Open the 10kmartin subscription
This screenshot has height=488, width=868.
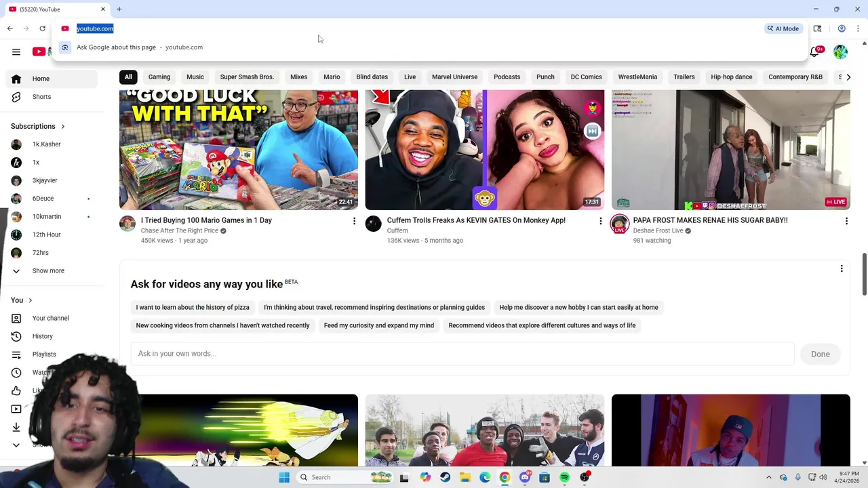pyautogui.click(x=47, y=217)
